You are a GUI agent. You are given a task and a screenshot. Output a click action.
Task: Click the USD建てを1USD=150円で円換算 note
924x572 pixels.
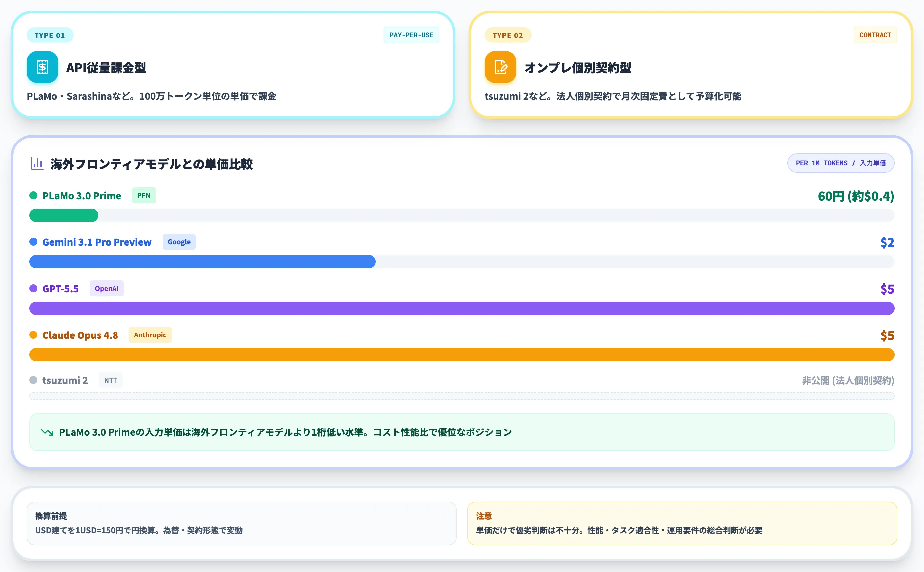pos(139,531)
